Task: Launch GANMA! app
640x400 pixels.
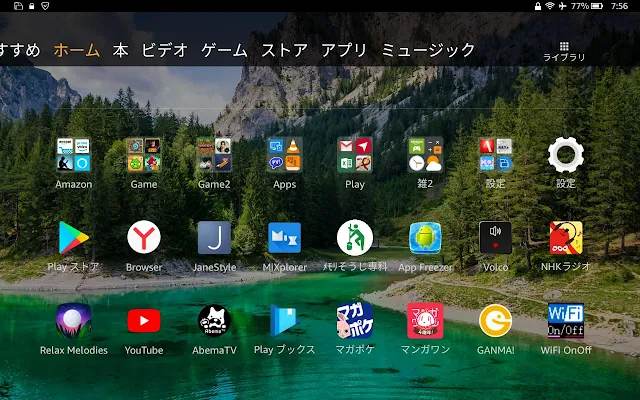Action: [x=495, y=321]
